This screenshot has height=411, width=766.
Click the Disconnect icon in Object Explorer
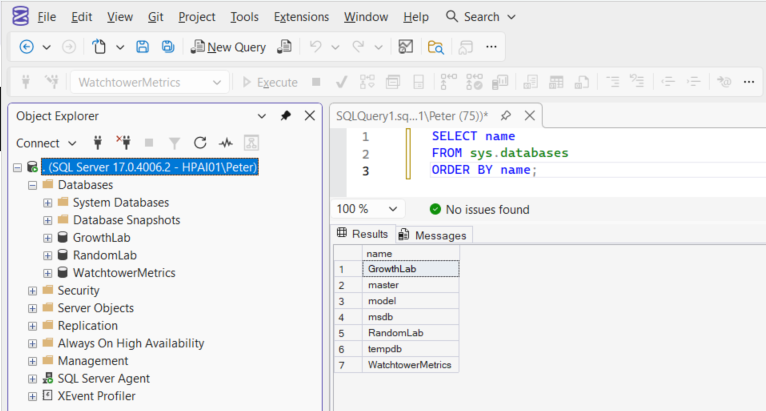124,142
